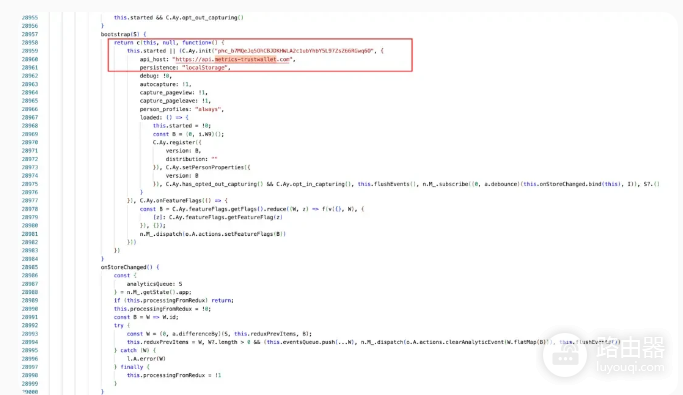Click line number 28985 in the gutter
Image resolution: width=683 pixels, height=395 pixels.
pyautogui.click(x=30, y=267)
